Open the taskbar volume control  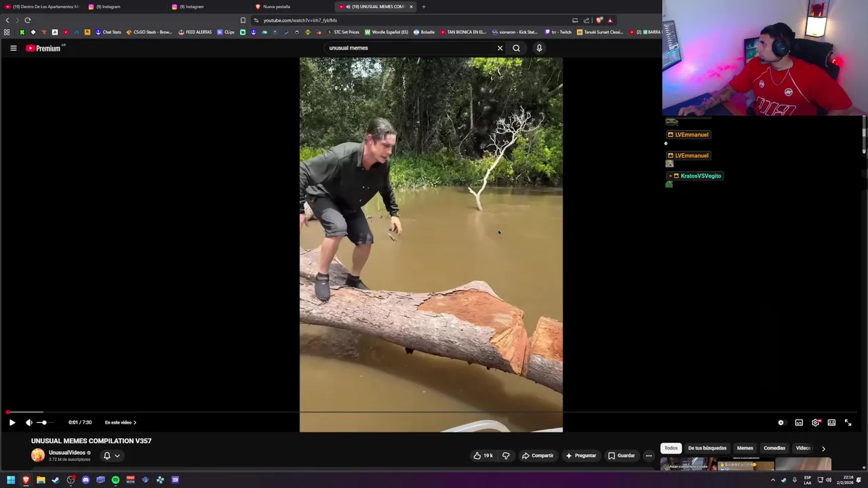828,480
